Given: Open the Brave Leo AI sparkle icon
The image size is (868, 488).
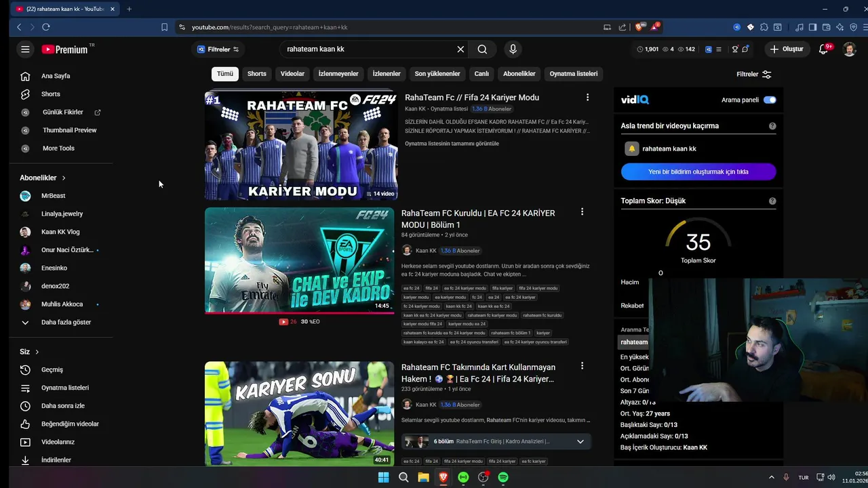Looking at the screenshot, I should click(x=840, y=27).
